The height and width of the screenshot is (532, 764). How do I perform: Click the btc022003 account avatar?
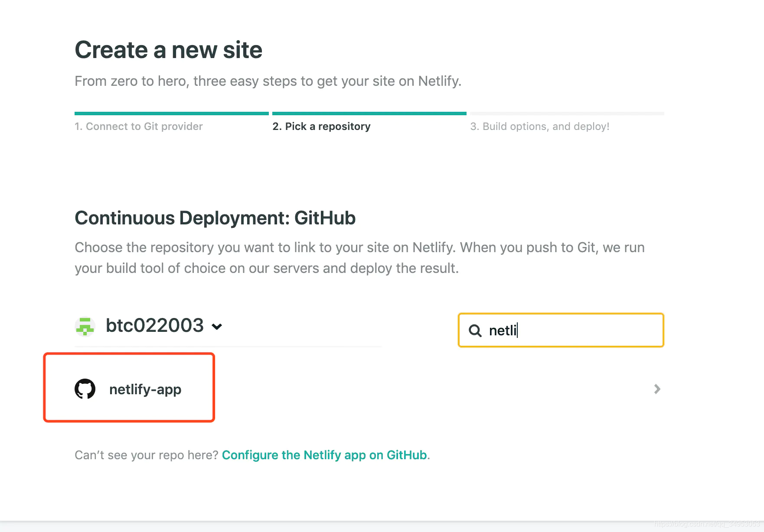point(85,326)
